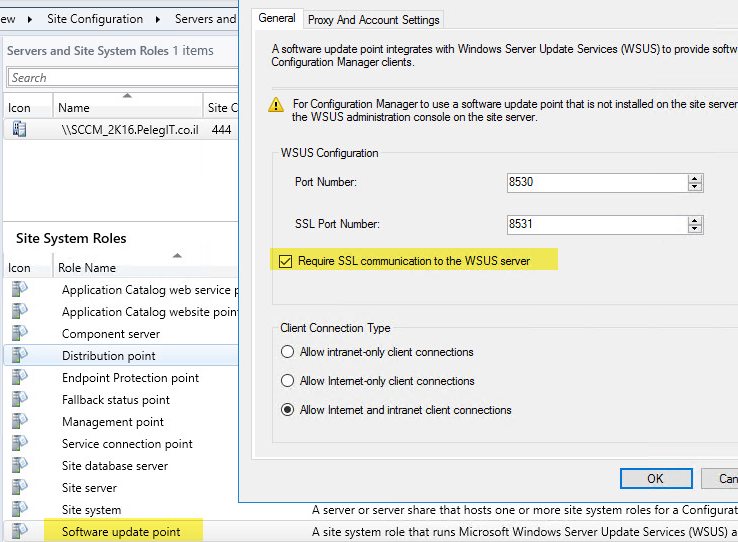Click the Cancel button in dialog
738x542 pixels.
tap(720, 478)
